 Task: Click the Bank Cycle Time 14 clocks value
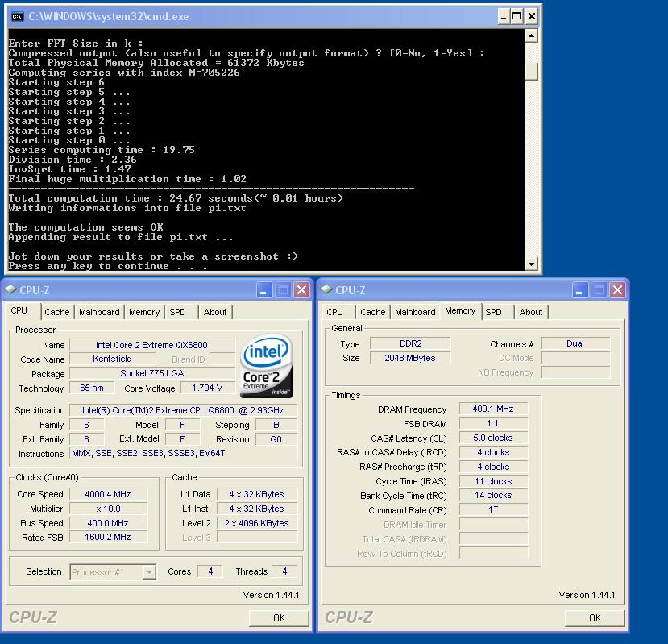[x=493, y=495]
